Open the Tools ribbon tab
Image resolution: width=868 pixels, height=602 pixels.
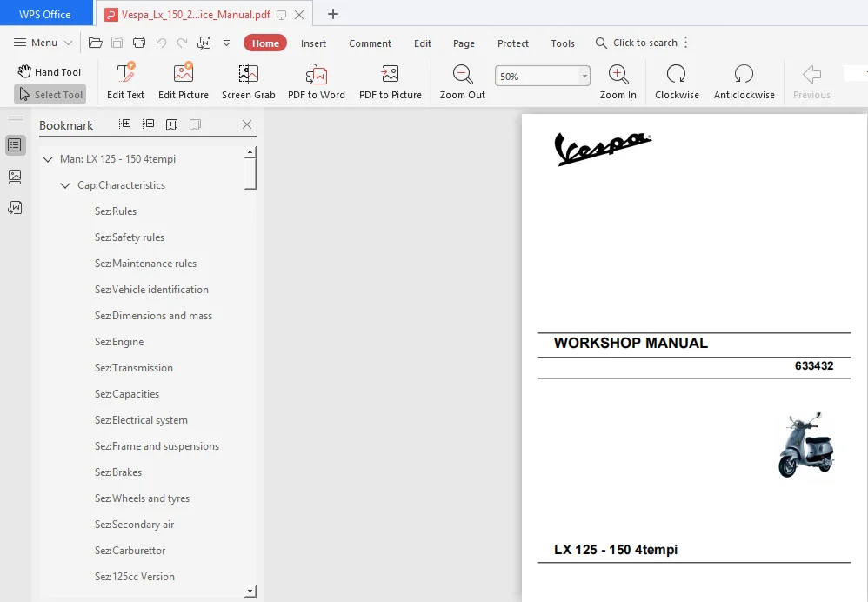pyautogui.click(x=563, y=43)
